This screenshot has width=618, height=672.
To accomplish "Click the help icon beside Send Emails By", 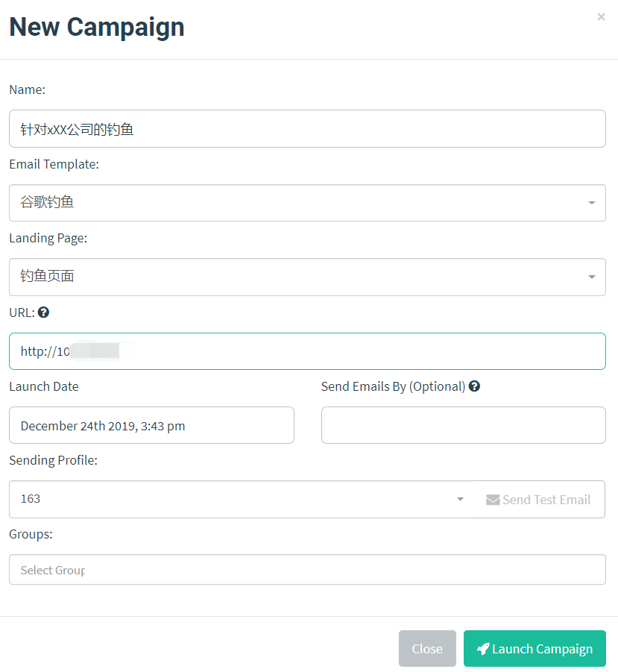I will tap(474, 386).
